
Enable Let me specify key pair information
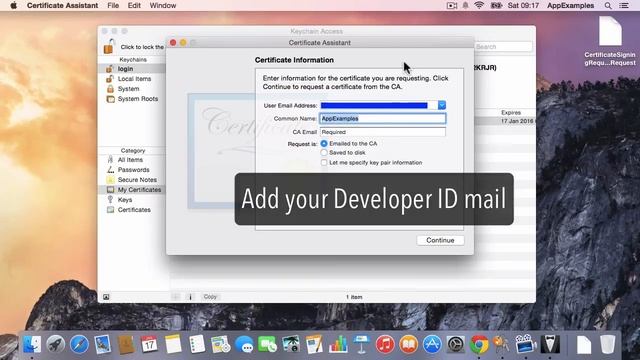point(324,162)
